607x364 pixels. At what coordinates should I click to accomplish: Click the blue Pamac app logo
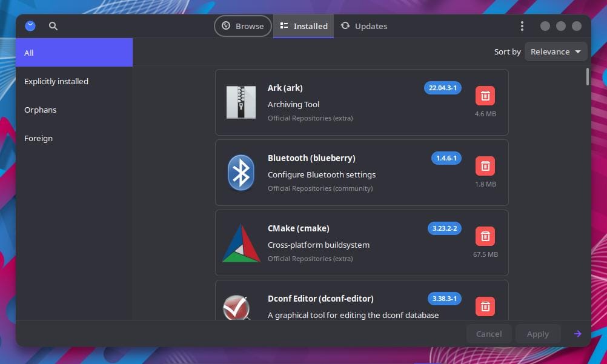click(30, 26)
